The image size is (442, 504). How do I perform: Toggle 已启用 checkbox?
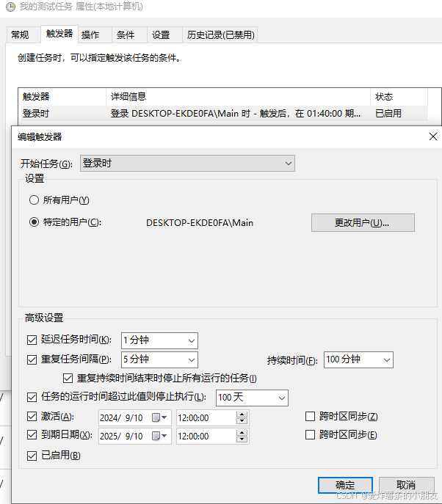[32, 456]
